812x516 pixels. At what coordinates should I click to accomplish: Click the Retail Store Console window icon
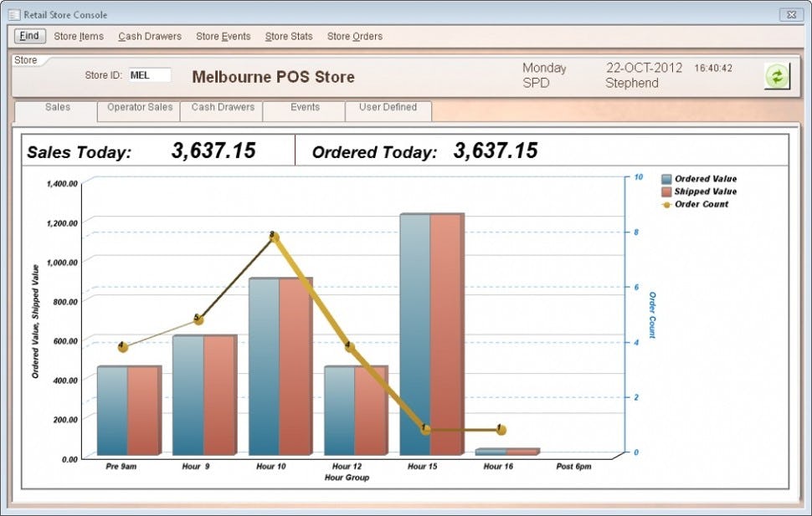click(x=14, y=15)
